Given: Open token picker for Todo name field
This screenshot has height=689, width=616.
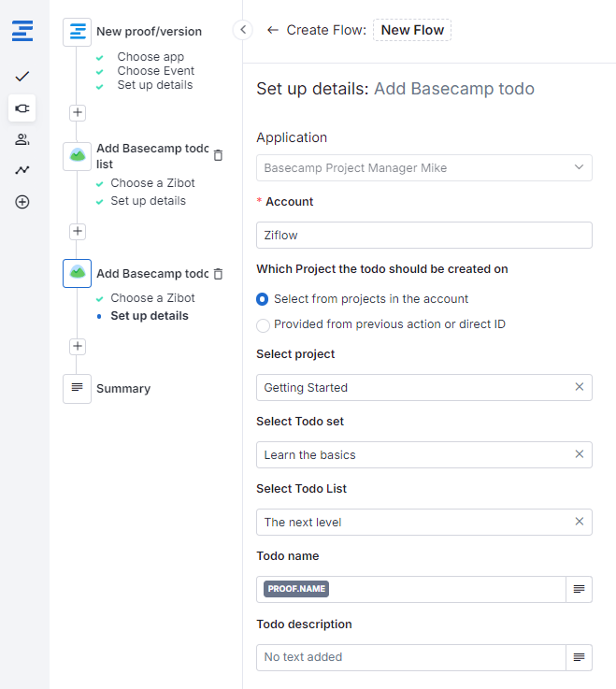Looking at the screenshot, I should [579, 589].
